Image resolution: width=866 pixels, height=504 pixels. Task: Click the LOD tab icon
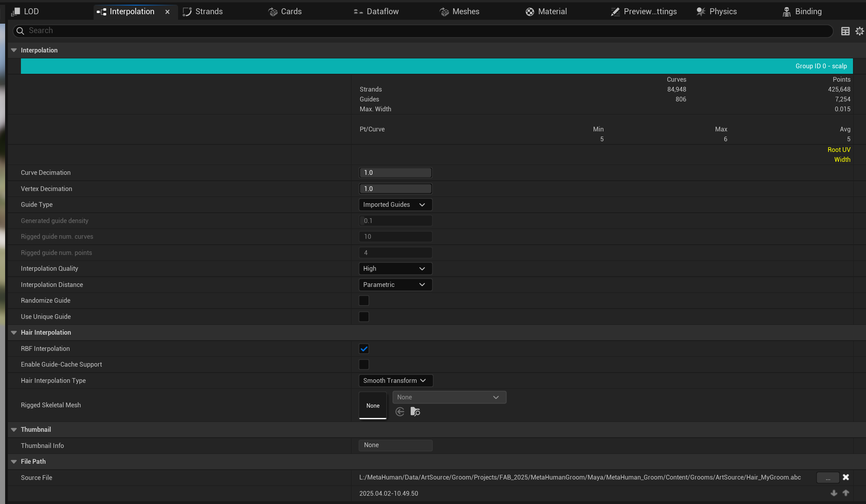pyautogui.click(x=15, y=12)
